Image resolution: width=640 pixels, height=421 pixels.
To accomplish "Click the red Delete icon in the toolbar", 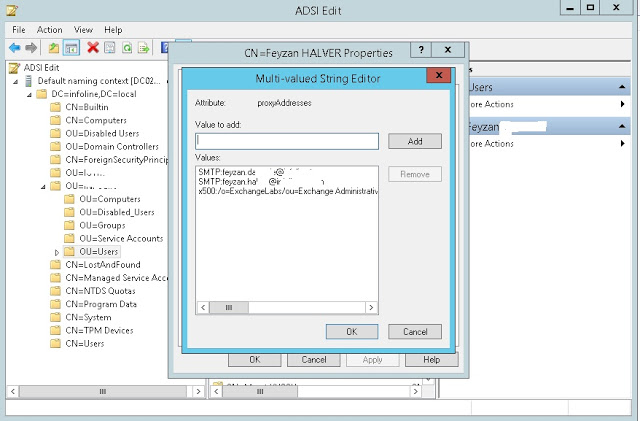I will (x=92, y=47).
